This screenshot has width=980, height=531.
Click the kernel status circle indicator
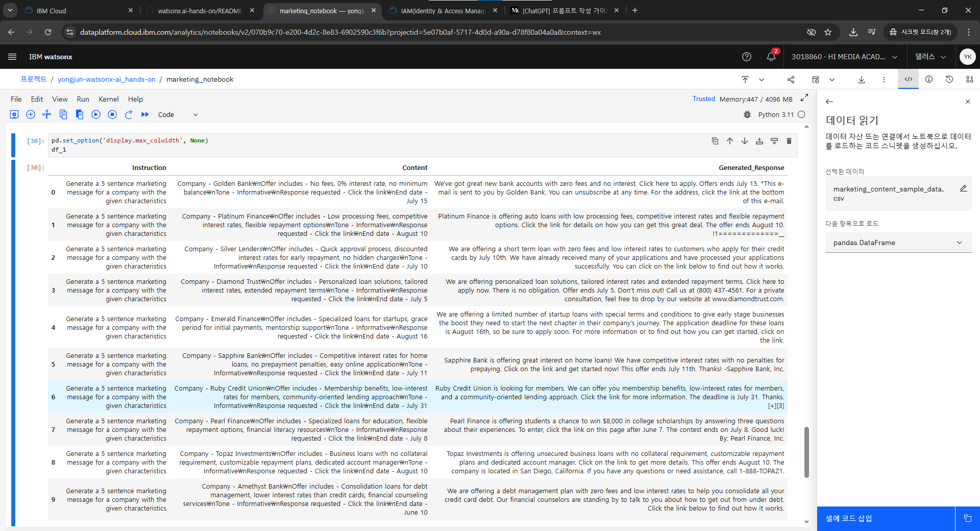pyautogui.click(x=801, y=115)
